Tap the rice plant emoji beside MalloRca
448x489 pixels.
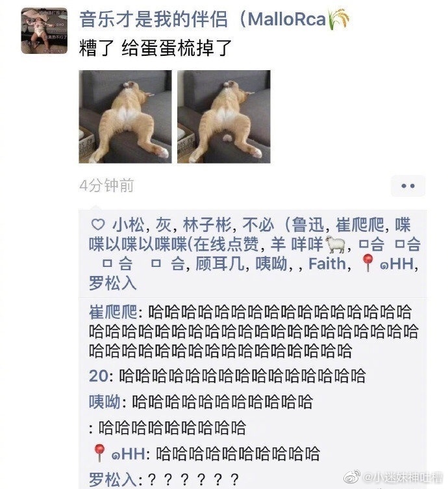click(x=339, y=19)
